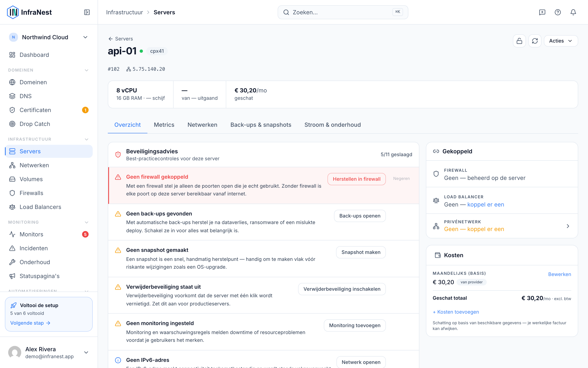Click the Volgende stap link
The height and width of the screenshot is (368, 588).
click(30, 323)
